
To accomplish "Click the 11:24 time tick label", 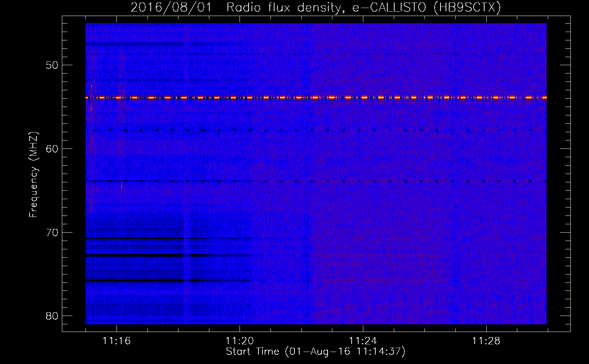I will tap(363, 341).
